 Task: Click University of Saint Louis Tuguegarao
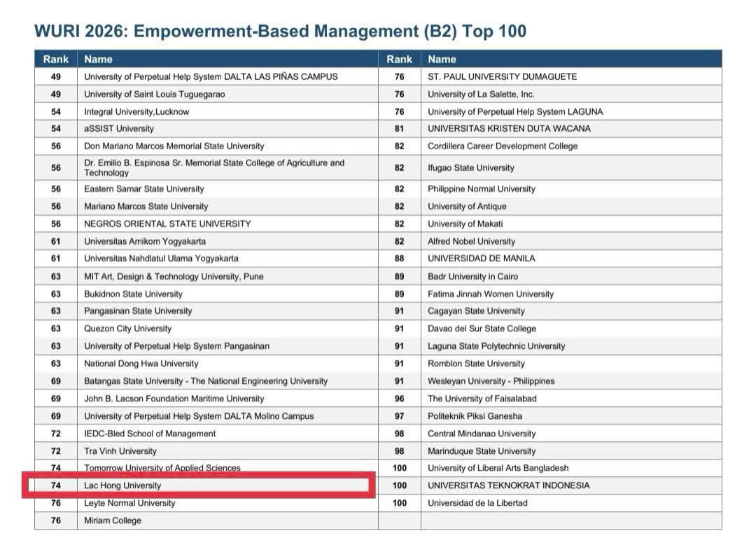(154, 94)
